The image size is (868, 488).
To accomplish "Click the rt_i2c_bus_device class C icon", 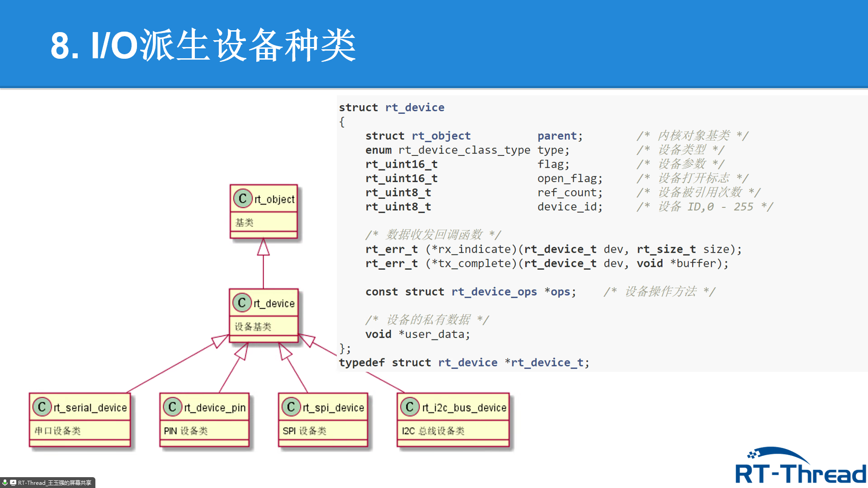I will pos(410,407).
